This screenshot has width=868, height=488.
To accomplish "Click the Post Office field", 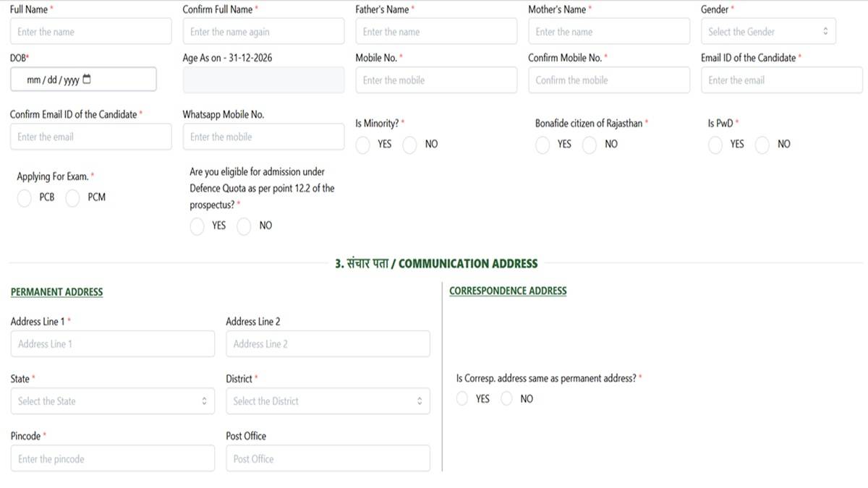I will tap(328, 458).
